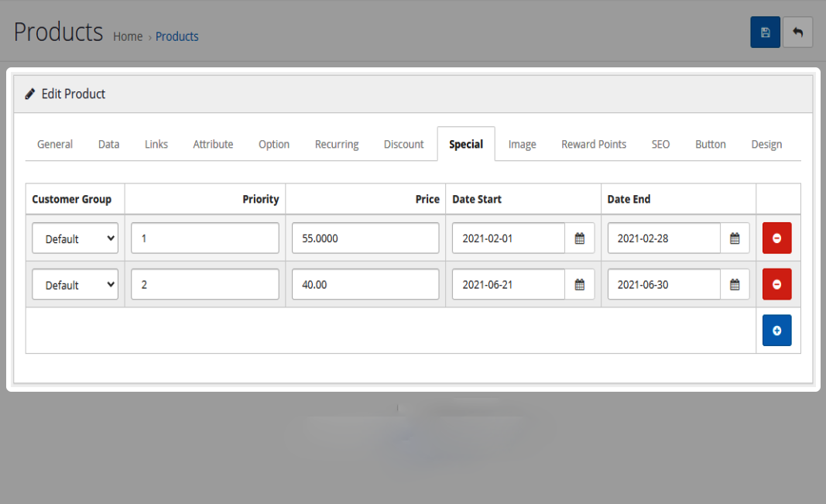Expand first row Customer Group dropdown
Viewport: 826px width, 504px height.
click(x=75, y=238)
